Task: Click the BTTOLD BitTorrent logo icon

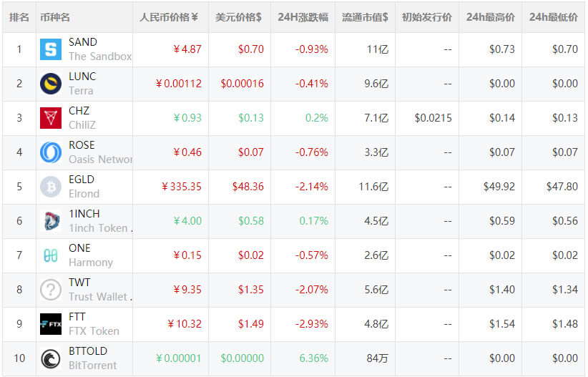Action: (51, 358)
